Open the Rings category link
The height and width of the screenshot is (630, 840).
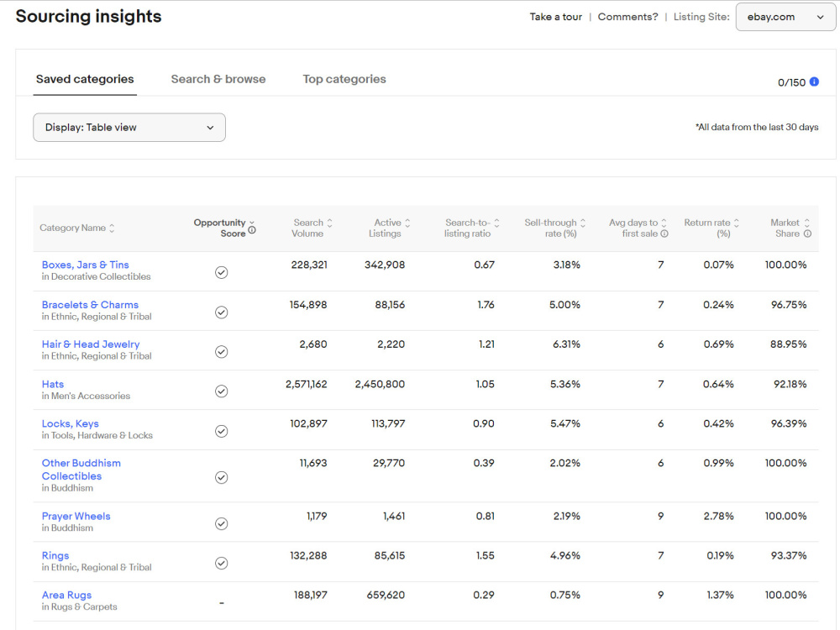point(55,555)
